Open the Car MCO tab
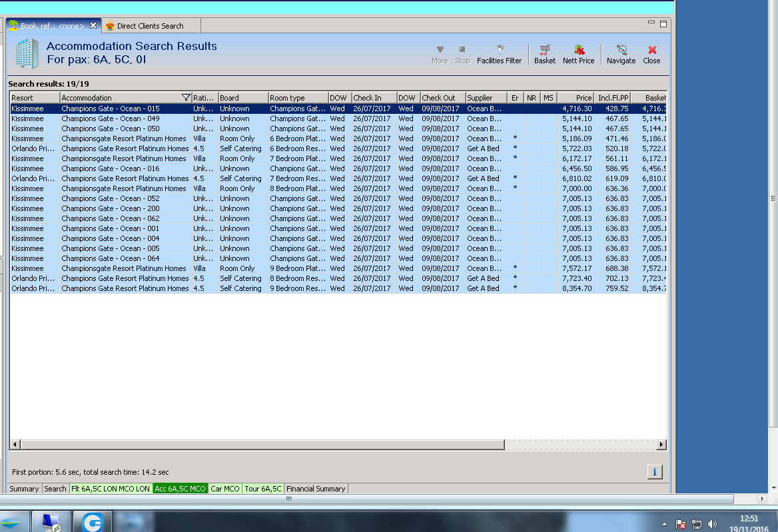 [x=225, y=488]
